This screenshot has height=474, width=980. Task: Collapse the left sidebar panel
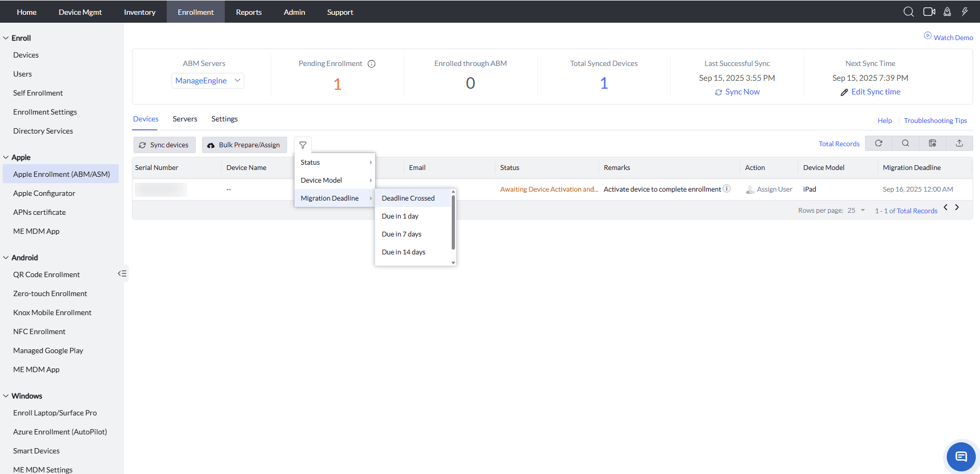pos(122,273)
